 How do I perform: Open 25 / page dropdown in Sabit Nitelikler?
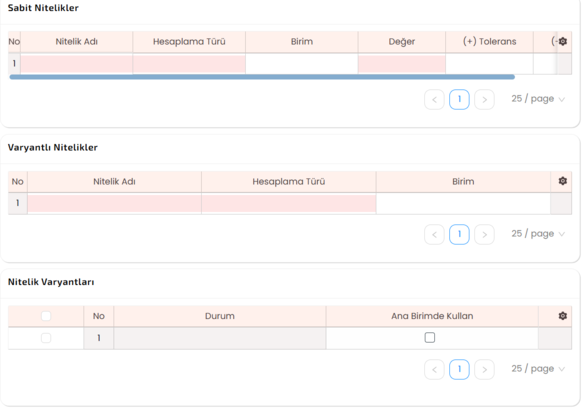point(538,99)
